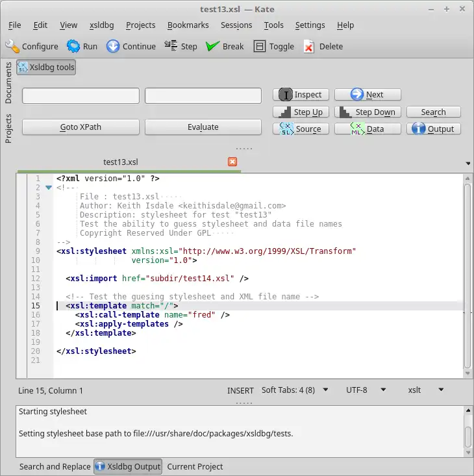The image size is (474, 476).
Task: Toggle the Xsldbg tools panel button
Action: 46,67
